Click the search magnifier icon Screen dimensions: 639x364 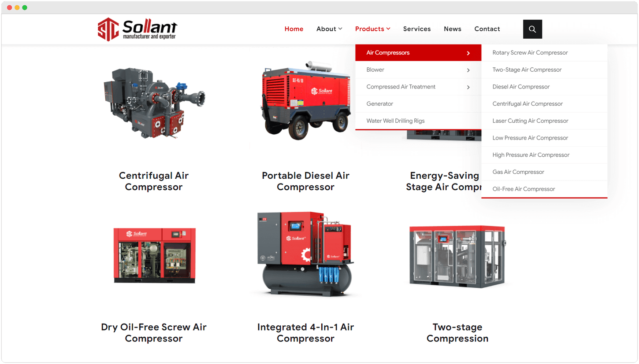pyautogui.click(x=532, y=29)
